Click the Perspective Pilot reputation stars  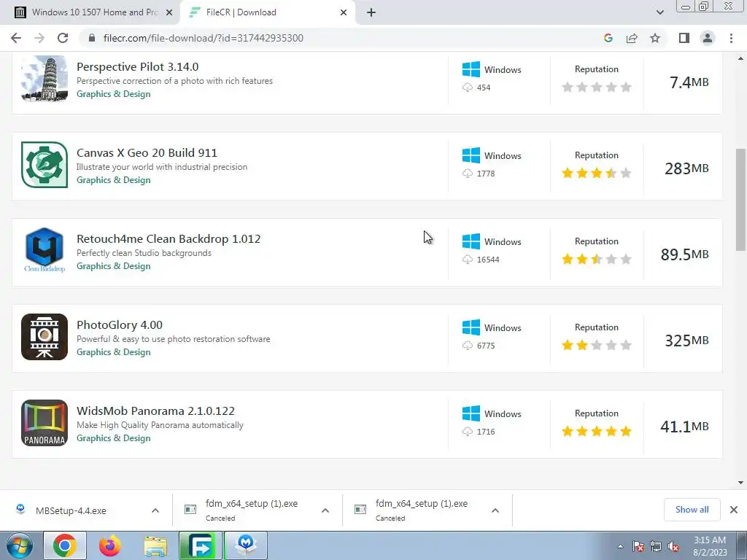point(597,87)
